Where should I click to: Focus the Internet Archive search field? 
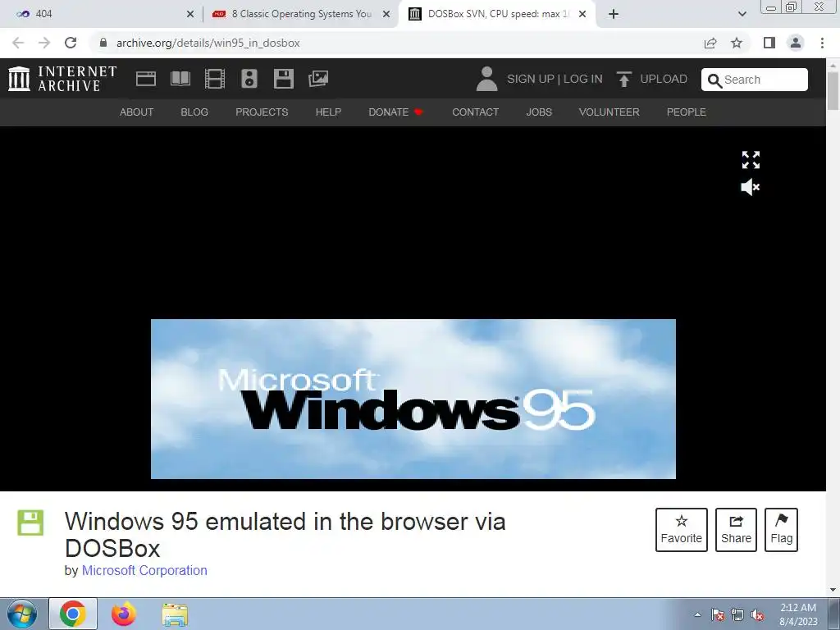755,80
